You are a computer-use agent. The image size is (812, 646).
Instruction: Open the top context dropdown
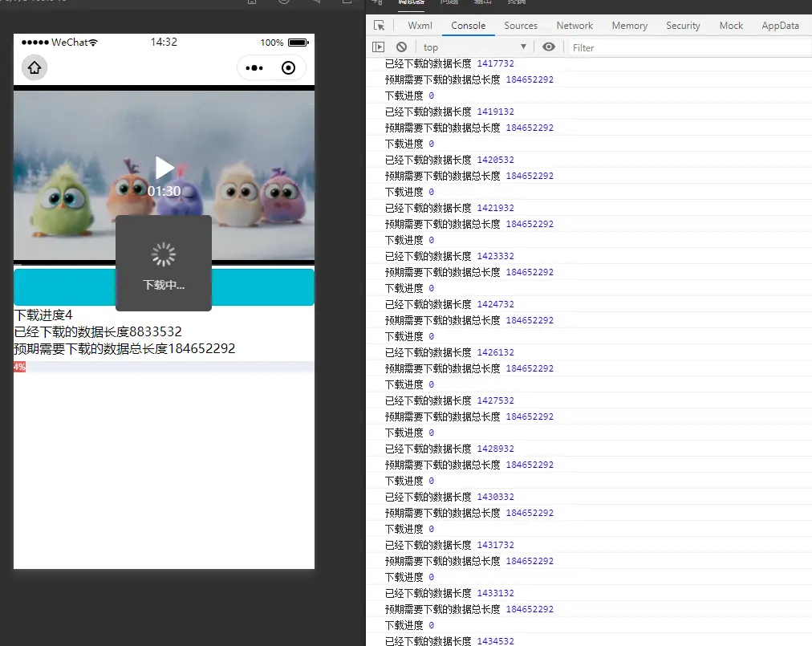[475, 47]
